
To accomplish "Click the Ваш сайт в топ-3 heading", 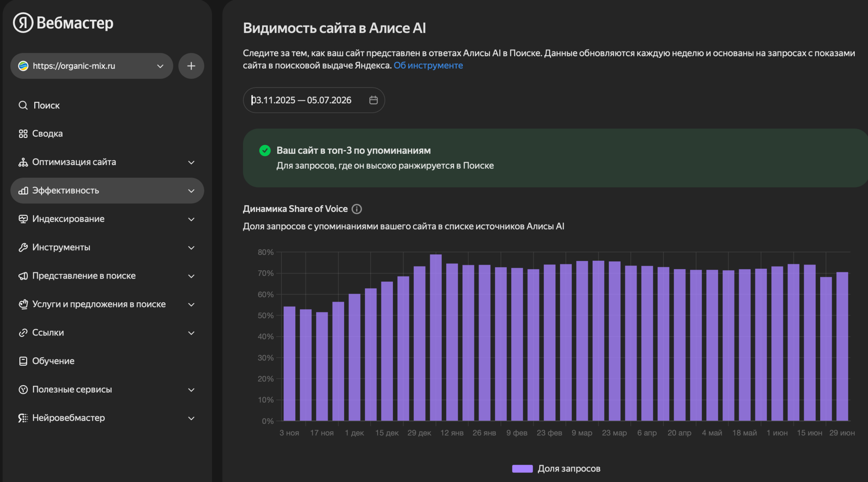I will (x=354, y=150).
